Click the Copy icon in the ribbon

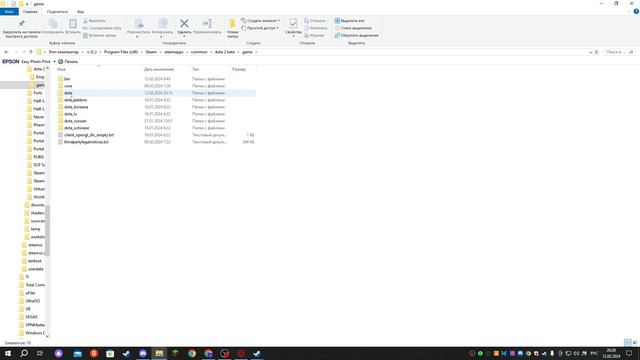tap(53, 24)
